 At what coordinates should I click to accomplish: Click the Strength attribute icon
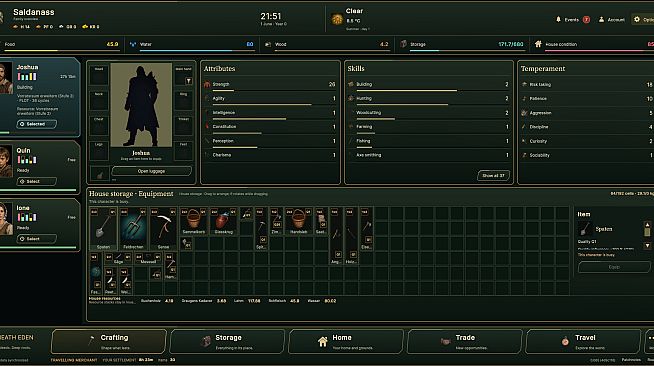coord(207,84)
